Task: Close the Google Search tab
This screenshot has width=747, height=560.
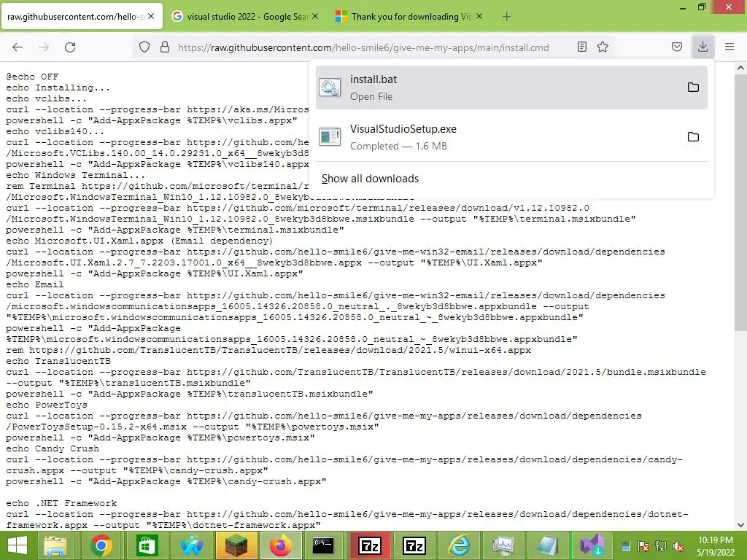Action: (315, 16)
